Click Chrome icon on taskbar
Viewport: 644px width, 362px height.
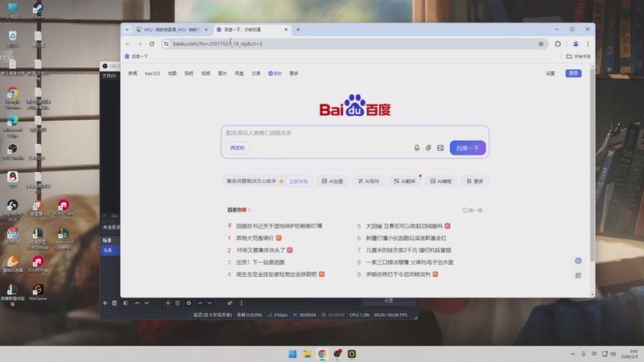(322, 354)
